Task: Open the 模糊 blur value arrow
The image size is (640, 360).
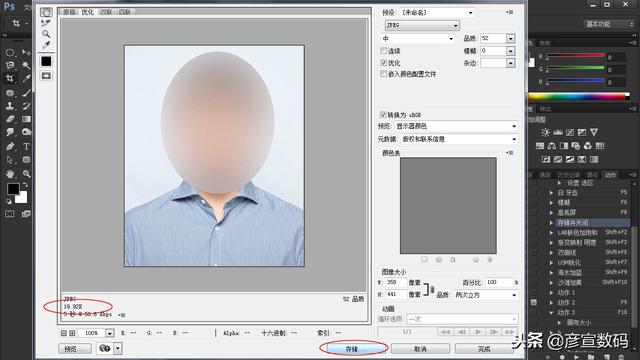Action: (x=511, y=51)
